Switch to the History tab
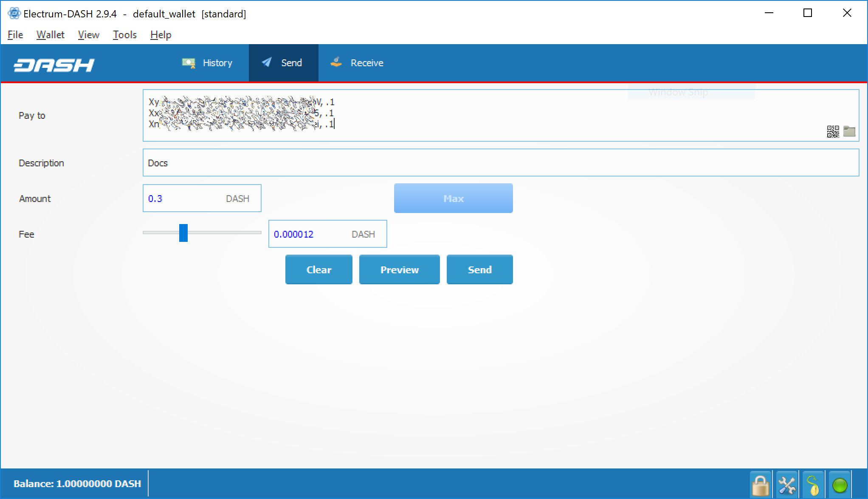This screenshot has height=499, width=868. click(207, 63)
